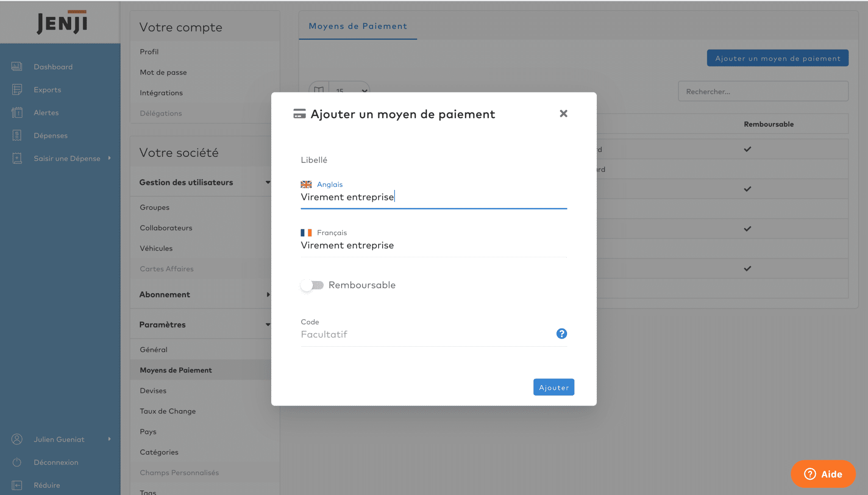Open Devises settings

coord(153,390)
